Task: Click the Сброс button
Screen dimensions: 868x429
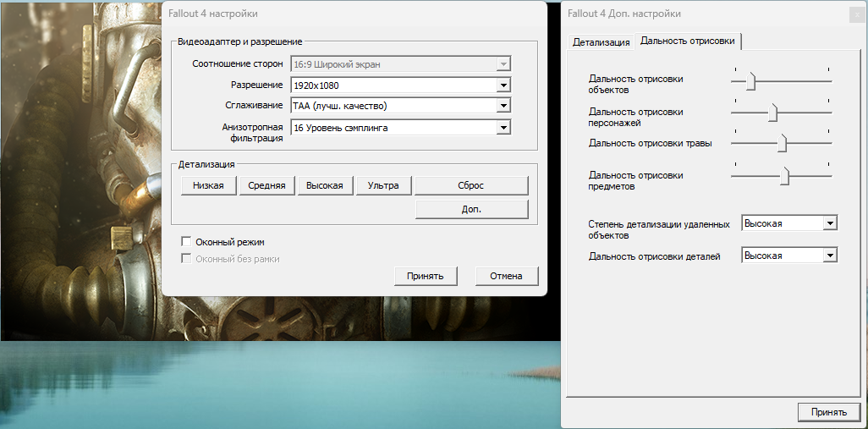Action: click(471, 185)
